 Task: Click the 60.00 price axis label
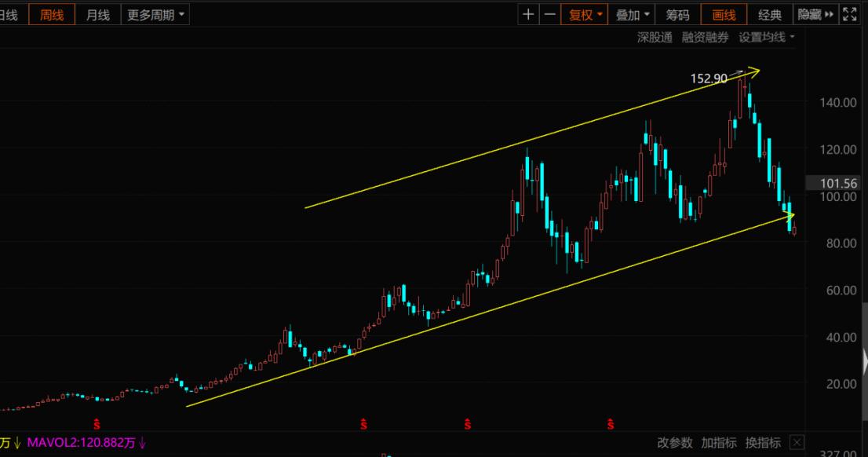click(x=841, y=291)
